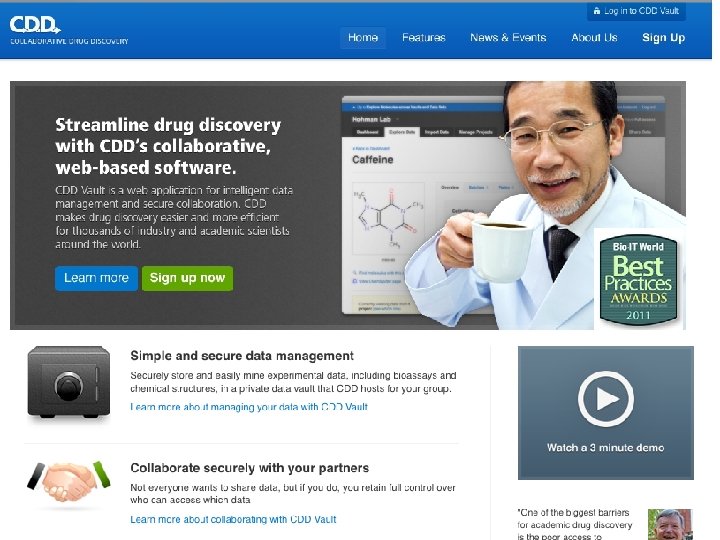Click Log in to CDD Vault
The height and width of the screenshot is (540, 720).
coord(636,11)
